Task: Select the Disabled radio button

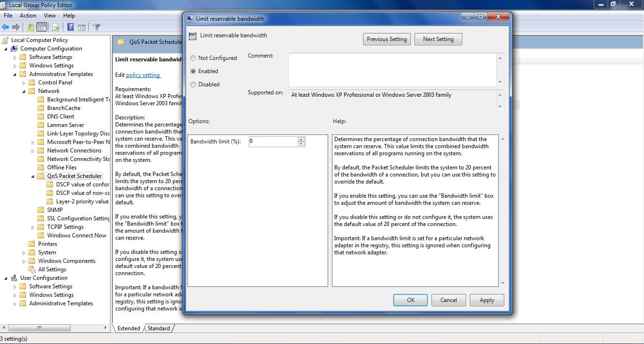Action: [x=193, y=84]
